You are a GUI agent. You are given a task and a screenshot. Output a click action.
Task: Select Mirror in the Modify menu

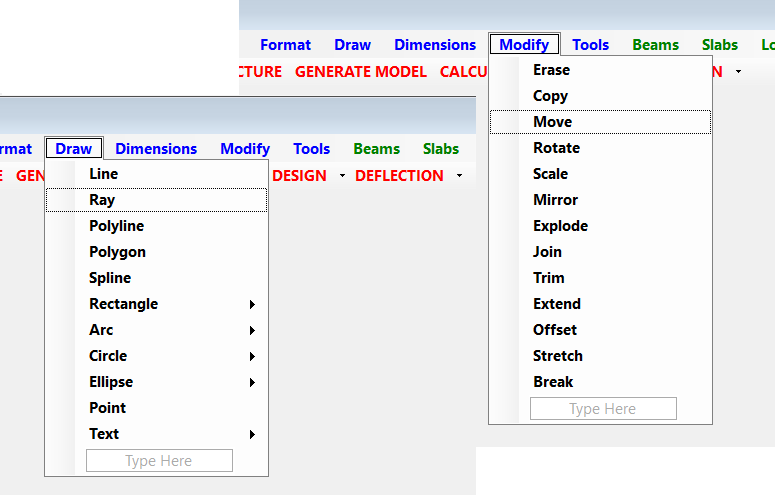(x=600, y=200)
